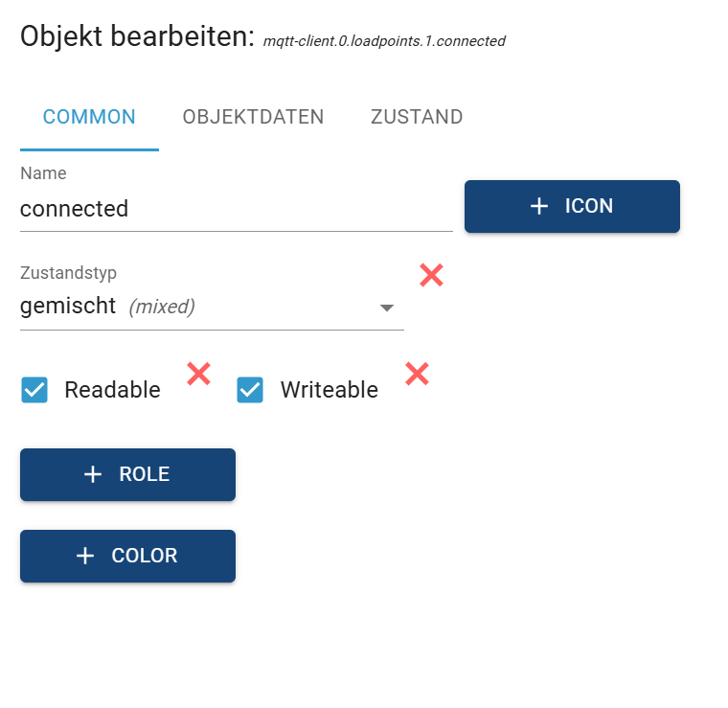This screenshot has height=708, width=728.
Task: Select the 'gemischt (mixed)' state type field
Action: [x=192, y=307]
